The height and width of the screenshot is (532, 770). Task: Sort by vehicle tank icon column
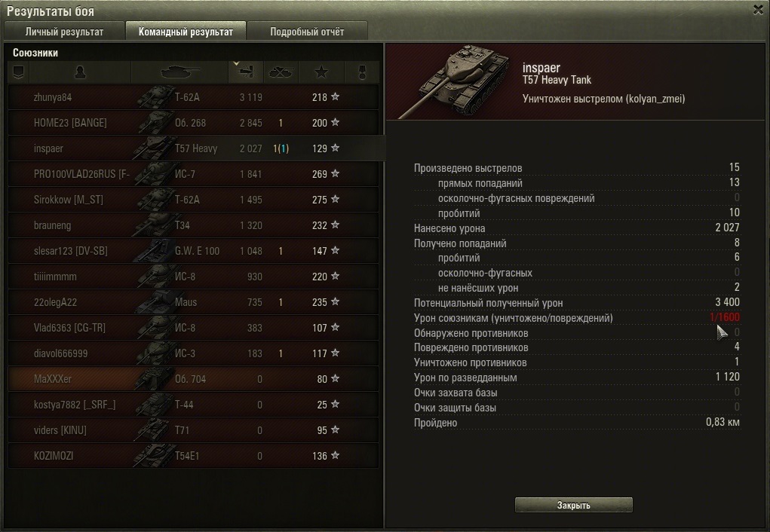179,72
